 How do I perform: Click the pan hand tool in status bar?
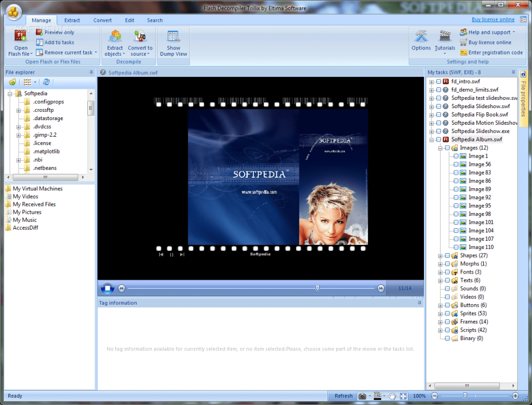(x=393, y=396)
